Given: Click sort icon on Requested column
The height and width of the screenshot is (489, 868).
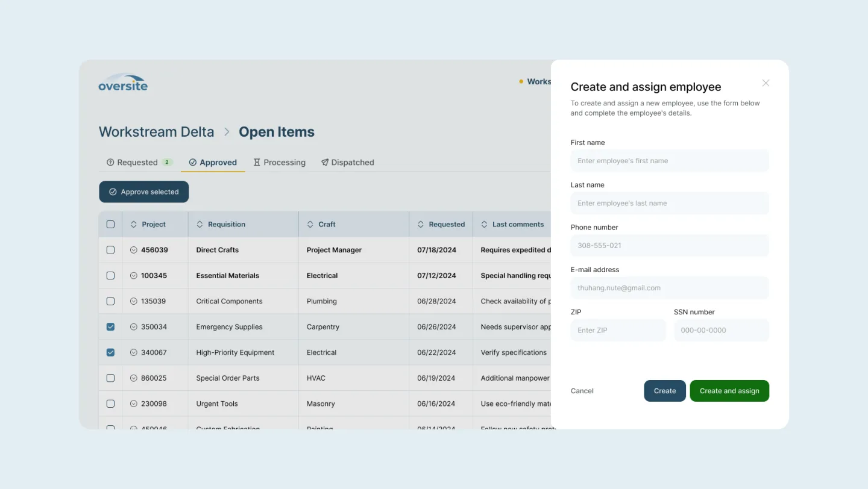Looking at the screenshot, I should (x=421, y=225).
